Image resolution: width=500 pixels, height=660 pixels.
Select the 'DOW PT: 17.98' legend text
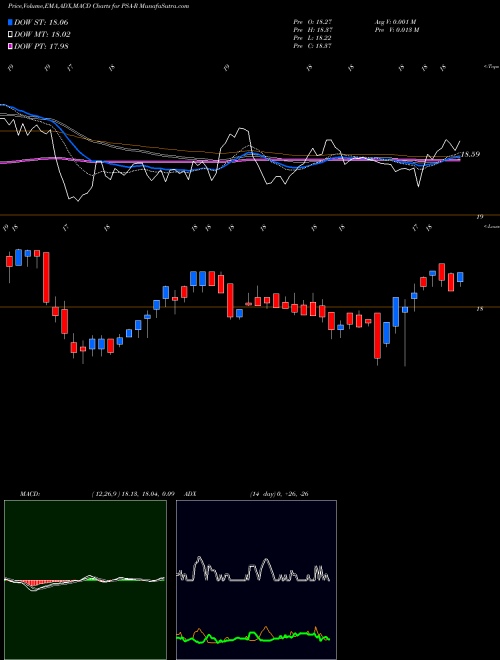[41, 46]
